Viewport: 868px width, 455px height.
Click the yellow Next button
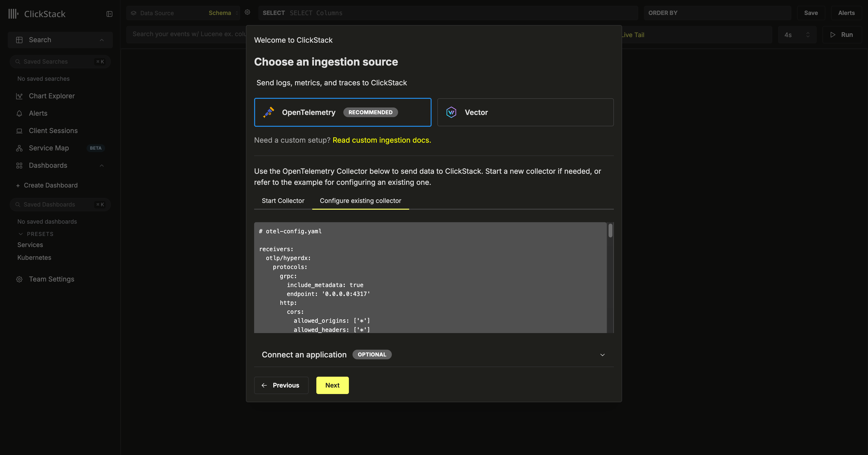(x=332, y=385)
